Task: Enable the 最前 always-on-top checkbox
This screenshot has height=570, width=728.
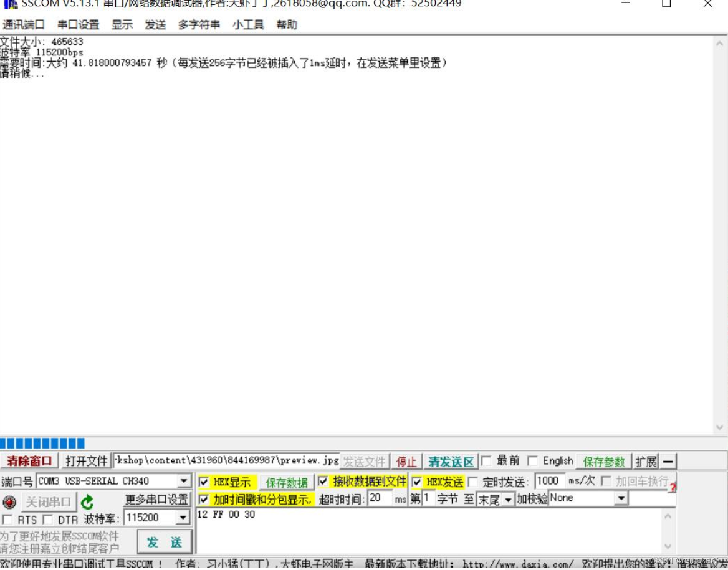Action: coord(486,461)
